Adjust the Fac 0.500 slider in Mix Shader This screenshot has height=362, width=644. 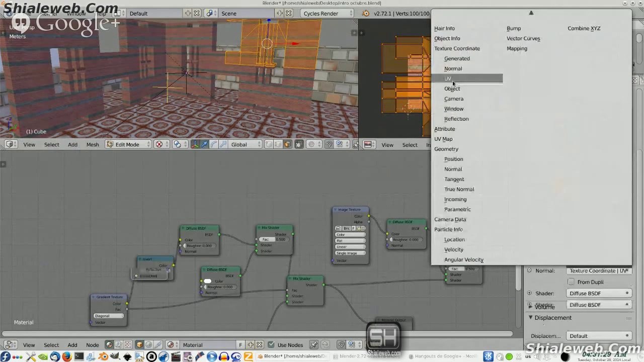click(x=273, y=239)
